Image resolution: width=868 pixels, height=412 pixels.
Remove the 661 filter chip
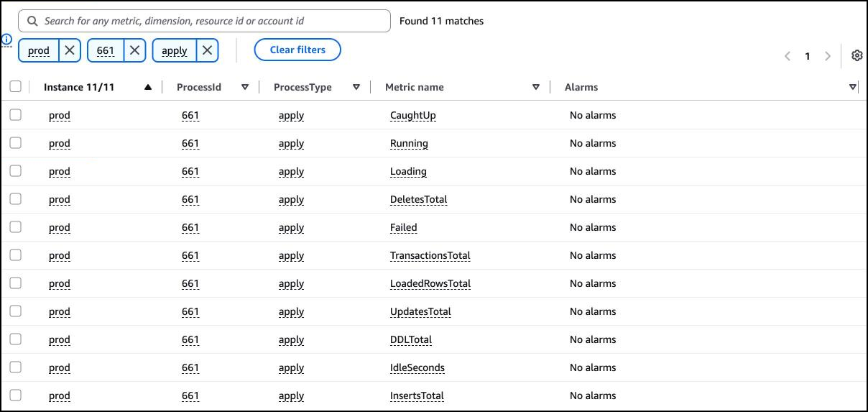tap(134, 50)
